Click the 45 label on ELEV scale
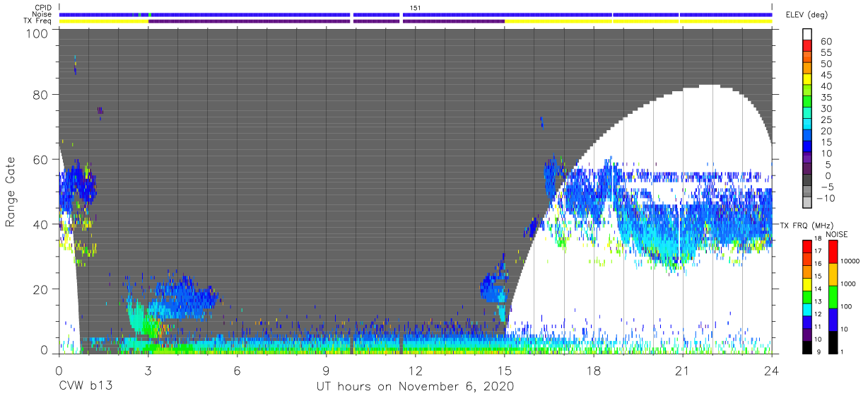Viewport: 868px width, 401px height. coord(826,76)
